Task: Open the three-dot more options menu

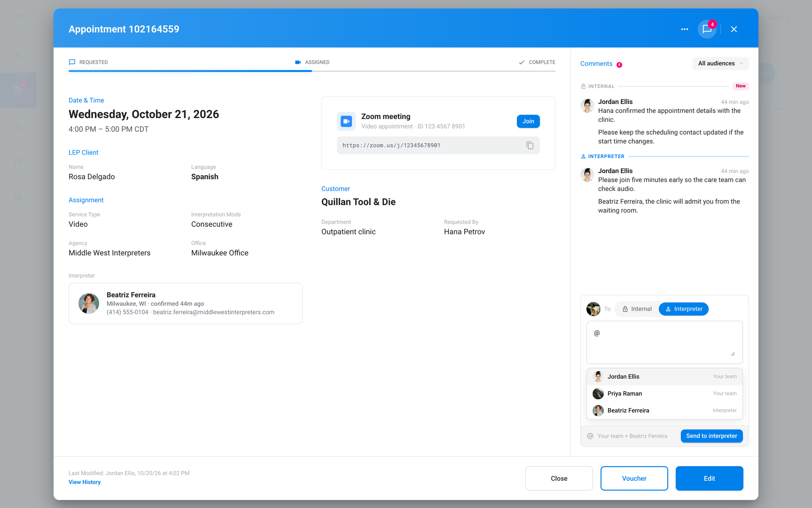Action: coord(684,29)
